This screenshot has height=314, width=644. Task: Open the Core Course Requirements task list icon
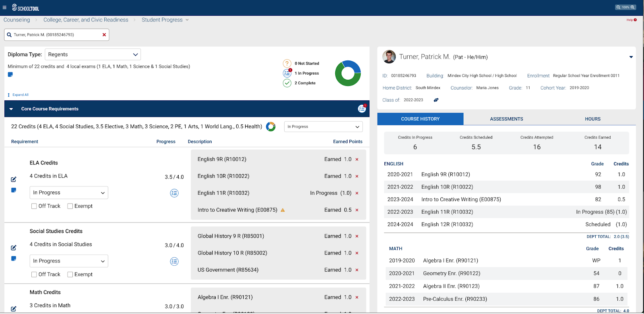coord(362,109)
